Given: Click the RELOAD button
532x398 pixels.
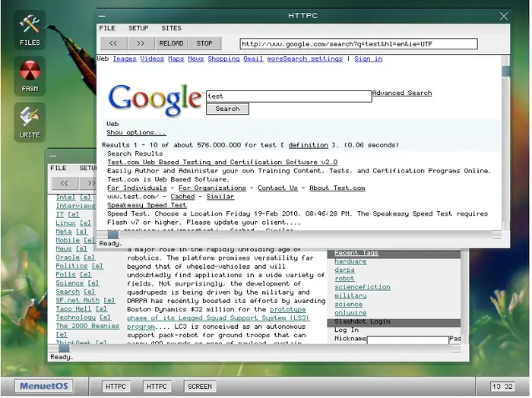Looking at the screenshot, I should [171, 43].
